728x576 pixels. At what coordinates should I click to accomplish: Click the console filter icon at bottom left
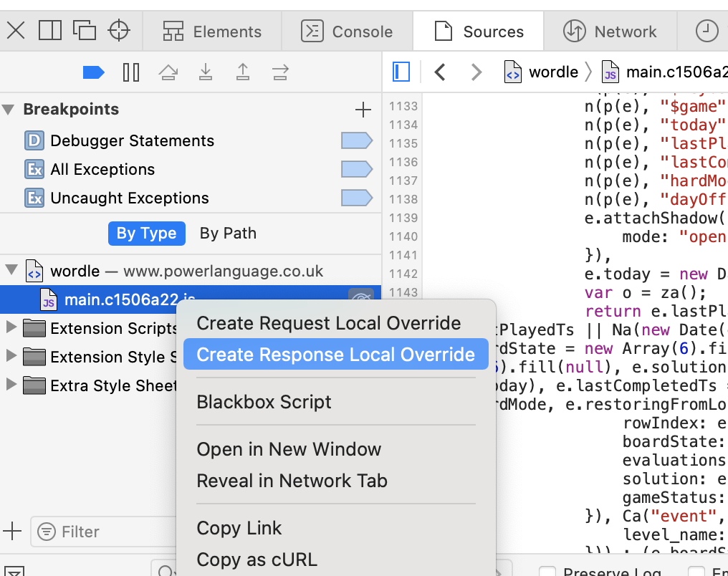click(x=14, y=572)
